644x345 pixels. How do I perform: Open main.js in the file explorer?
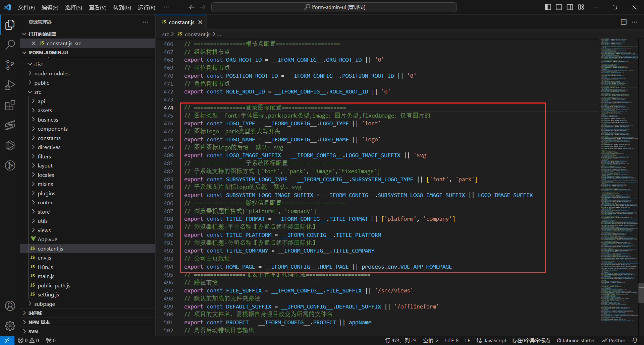click(46, 276)
